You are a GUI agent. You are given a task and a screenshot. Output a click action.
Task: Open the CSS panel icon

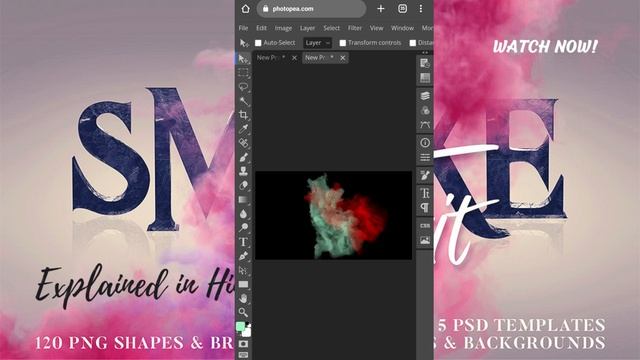[425, 226]
